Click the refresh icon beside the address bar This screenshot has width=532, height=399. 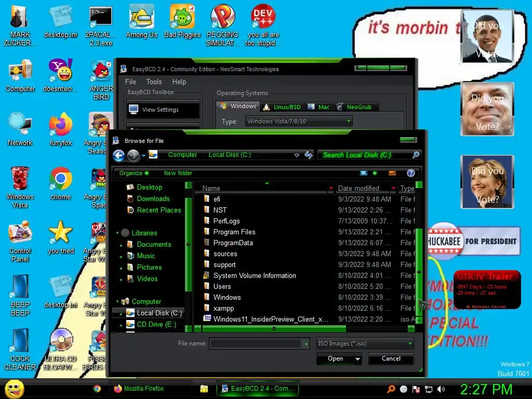309,155
